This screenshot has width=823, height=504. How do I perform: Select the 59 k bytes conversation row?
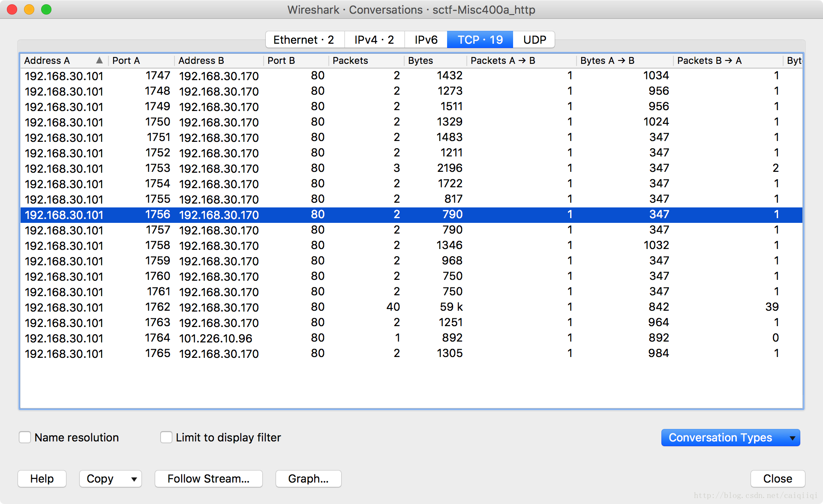(x=411, y=307)
